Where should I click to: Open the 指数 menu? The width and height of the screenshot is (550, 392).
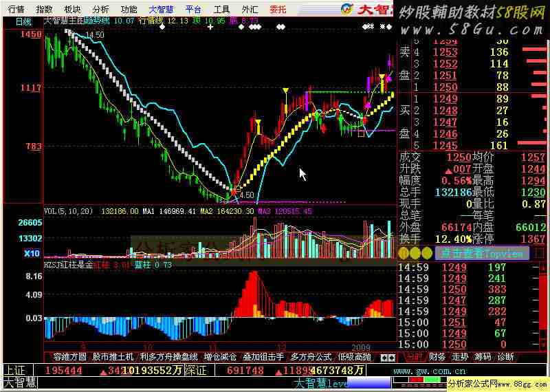[44, 9]
